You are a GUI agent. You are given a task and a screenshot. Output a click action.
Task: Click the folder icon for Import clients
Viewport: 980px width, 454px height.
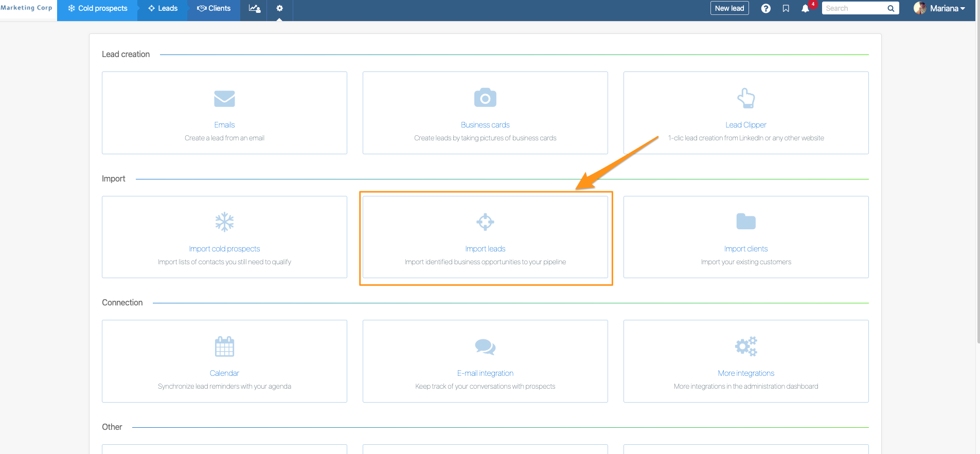tap(746, 222)
